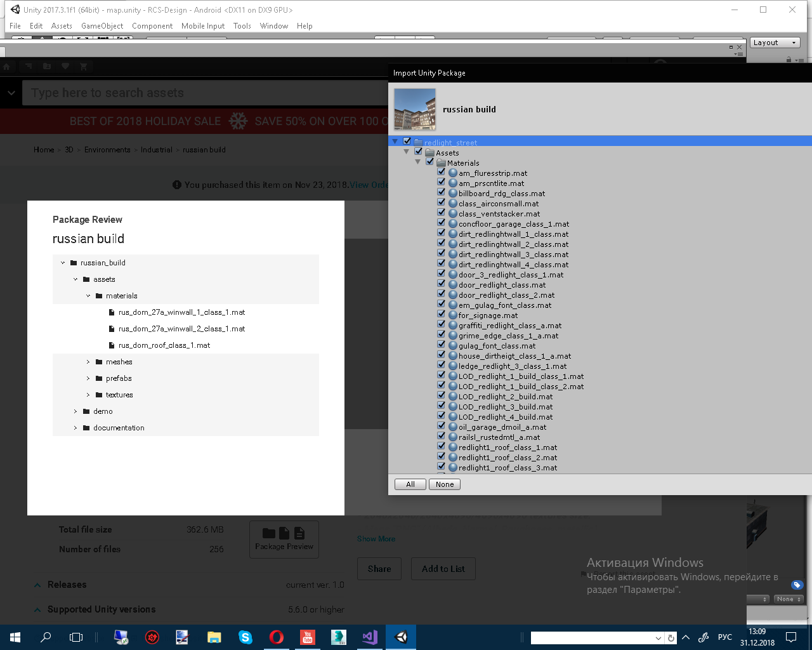Click the blue tag label icon
Viewport: 812px width, 650px height.
797,585
